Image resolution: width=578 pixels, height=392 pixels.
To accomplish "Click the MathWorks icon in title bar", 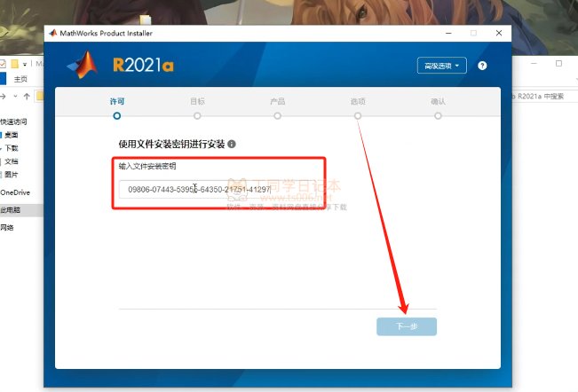I will 51,33.
